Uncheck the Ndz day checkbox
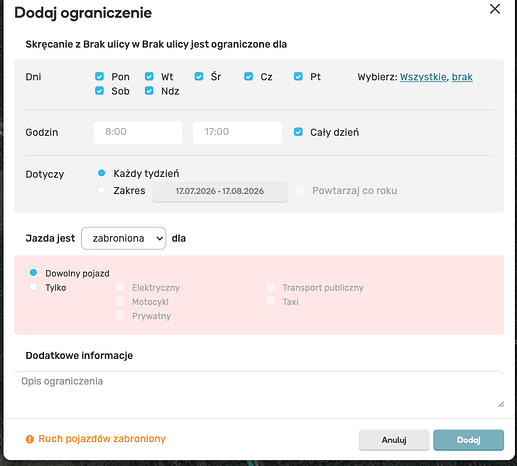 coord(149,91)
